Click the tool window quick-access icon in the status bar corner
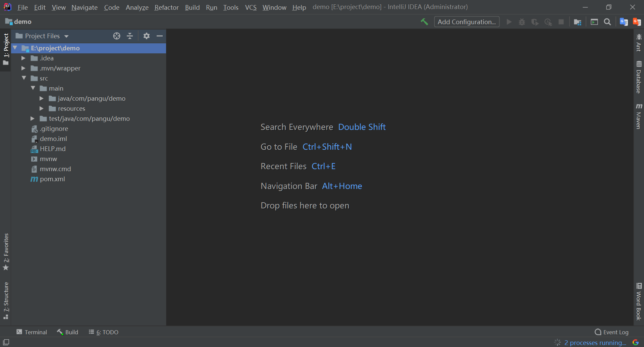644x347 pixels. [x=6, y=342]
